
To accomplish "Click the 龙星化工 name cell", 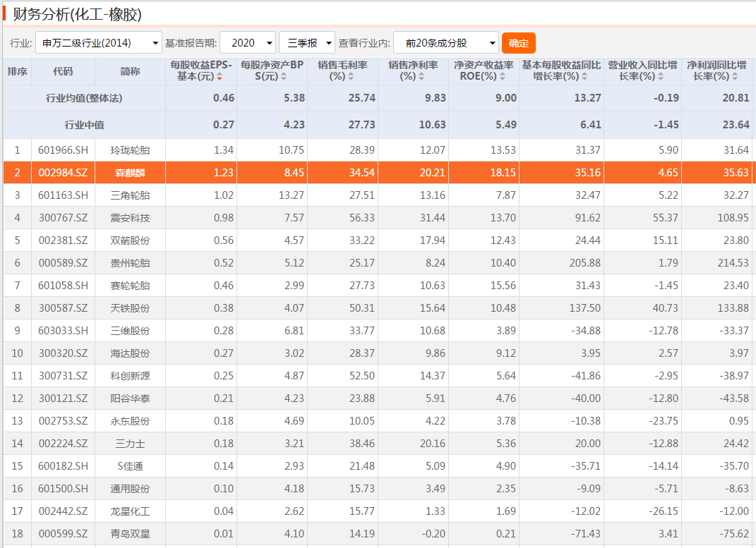I will 130,511.
